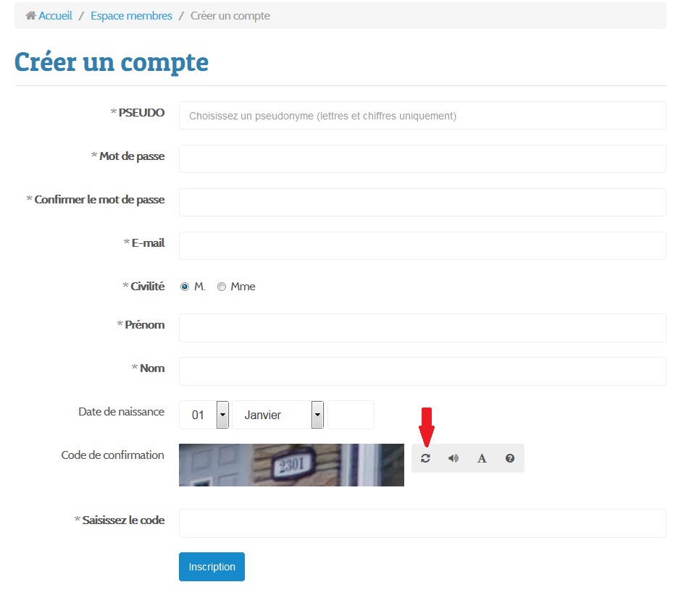The height and width of the screenshot is (616, 673).
Task: Click the Créer un compte breadcrumb text
Action: pyautogui.click(x=230, y=16)
